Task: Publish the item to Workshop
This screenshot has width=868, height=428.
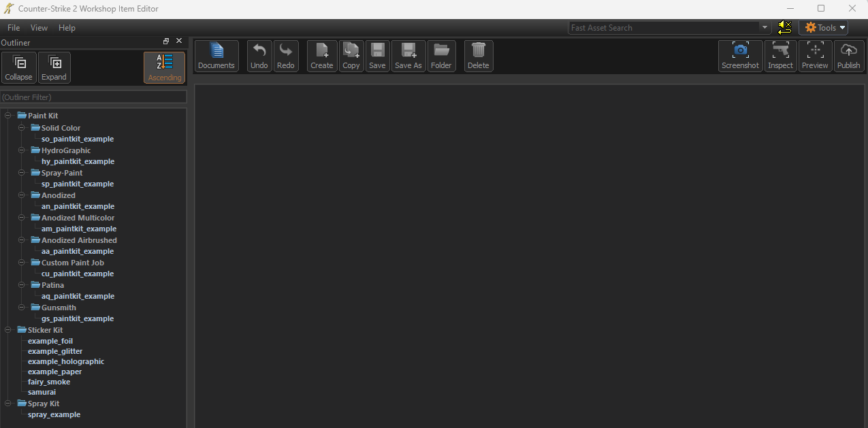Action: pyautogui.click(x=848, y=56)
